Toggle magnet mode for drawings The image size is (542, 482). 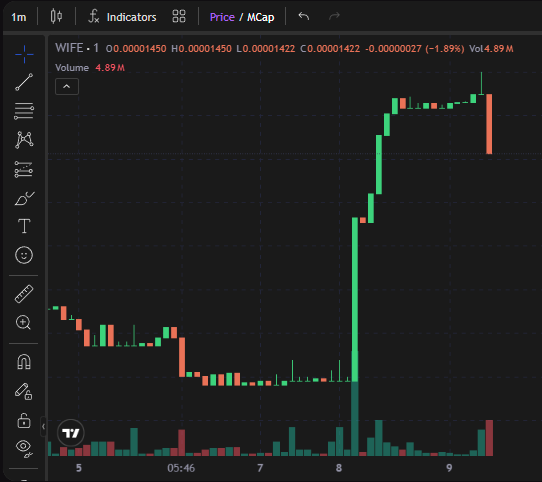tap(24, 362)
